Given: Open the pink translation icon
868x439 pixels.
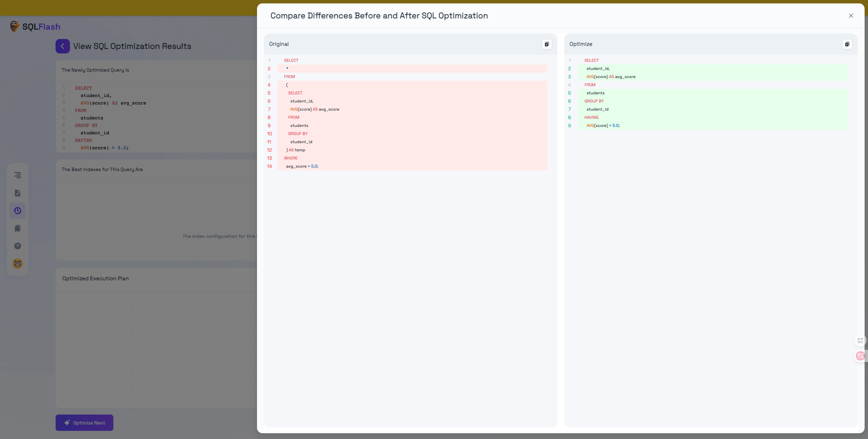Looking at the screenshot, I should [x=860, y=356].
